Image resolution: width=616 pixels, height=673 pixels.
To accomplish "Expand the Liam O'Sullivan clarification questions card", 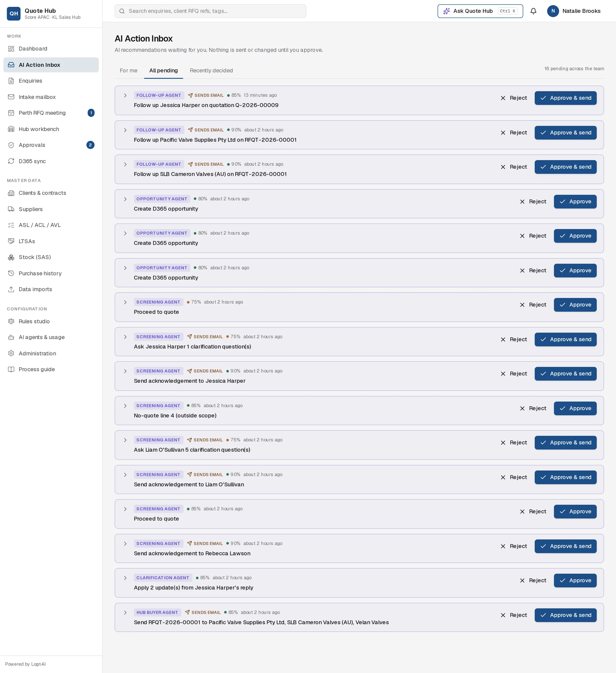I will [x=125, y=440].
